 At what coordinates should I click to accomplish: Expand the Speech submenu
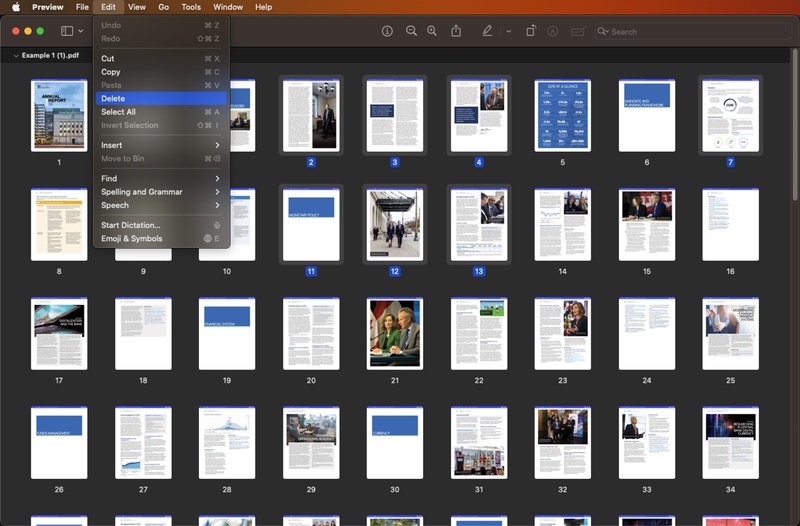pos(161,205)
